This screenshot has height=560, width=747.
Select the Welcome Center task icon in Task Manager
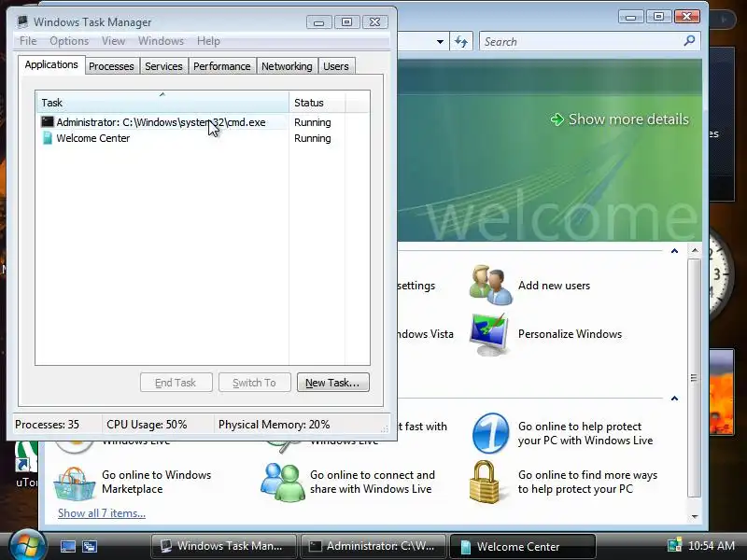(48, 138)
